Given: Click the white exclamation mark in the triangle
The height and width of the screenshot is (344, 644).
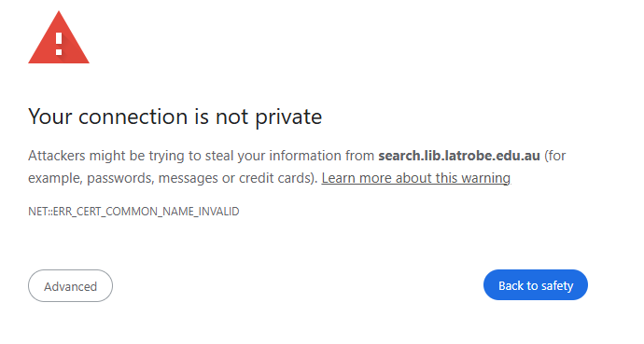Looking at the screenshot, I should [59, 44].
